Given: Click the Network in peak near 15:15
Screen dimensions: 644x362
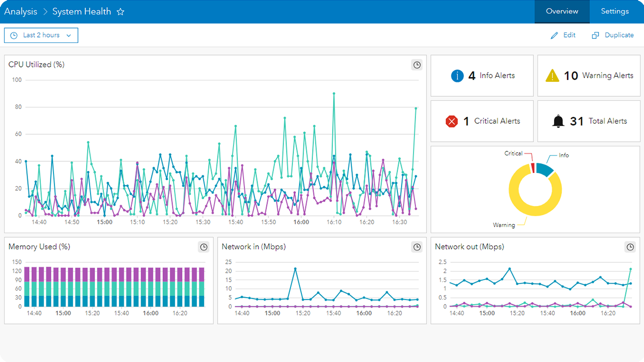Looking at the screenshot, I should pyautogui.click(x=295, y=269).
